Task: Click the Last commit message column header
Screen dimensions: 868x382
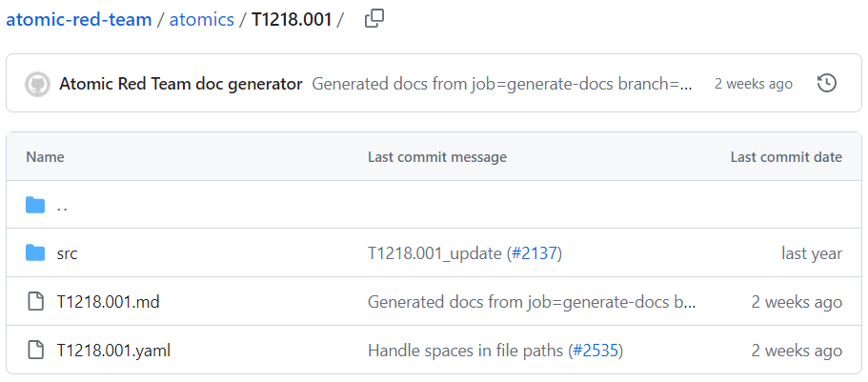Action: pos(437,156)
